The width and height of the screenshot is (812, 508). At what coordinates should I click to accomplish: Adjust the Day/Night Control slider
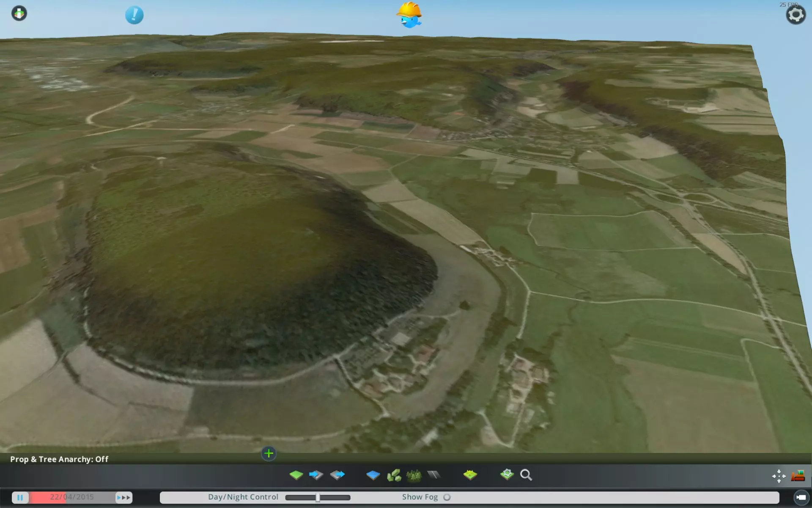pos(318,497)
